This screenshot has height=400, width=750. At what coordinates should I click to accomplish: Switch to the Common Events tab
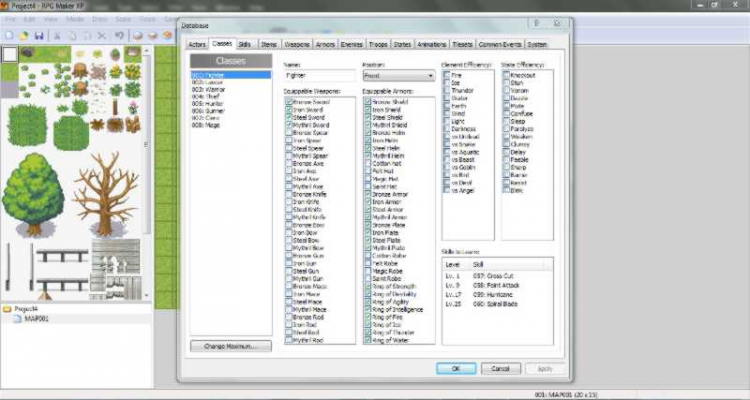[x=500, y=44]
